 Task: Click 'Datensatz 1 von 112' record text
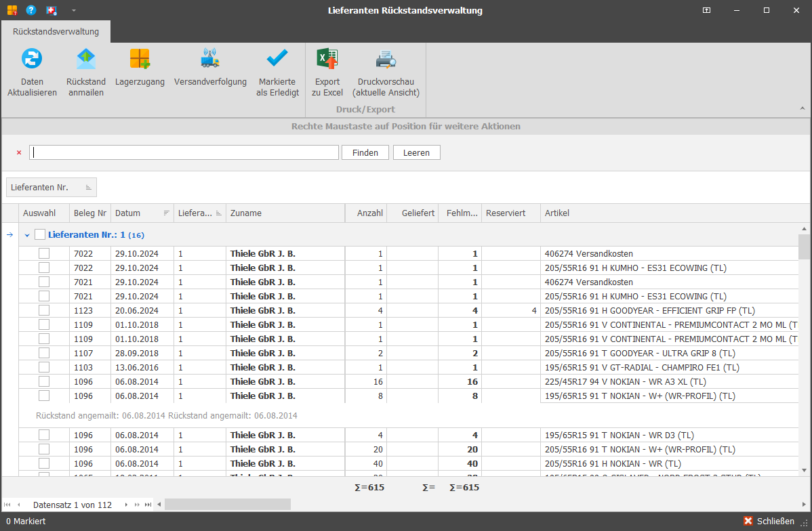[73, 505]
